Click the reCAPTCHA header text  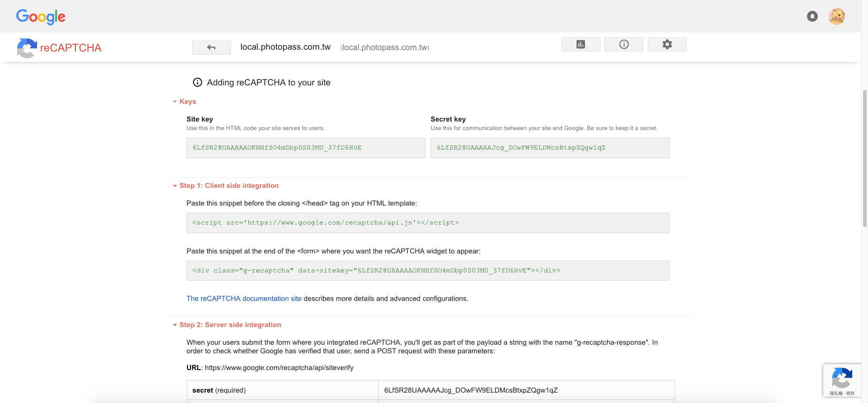[x=71, y=48]
